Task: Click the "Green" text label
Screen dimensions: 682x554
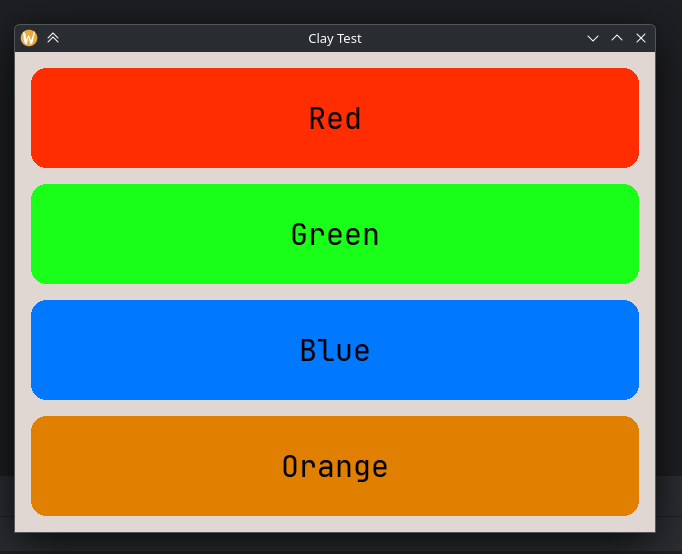Action: click(x=335, y=235)
